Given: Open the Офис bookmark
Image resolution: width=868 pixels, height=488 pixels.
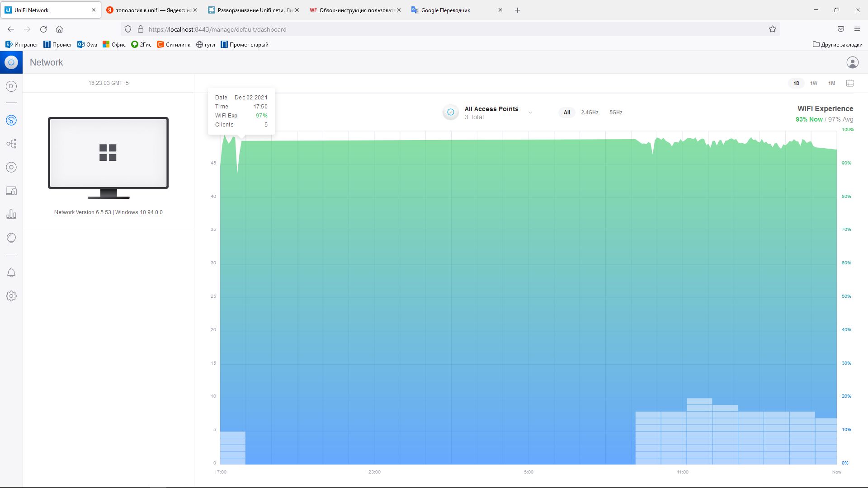Looking at the screenshot, I should tap(114, 44).
